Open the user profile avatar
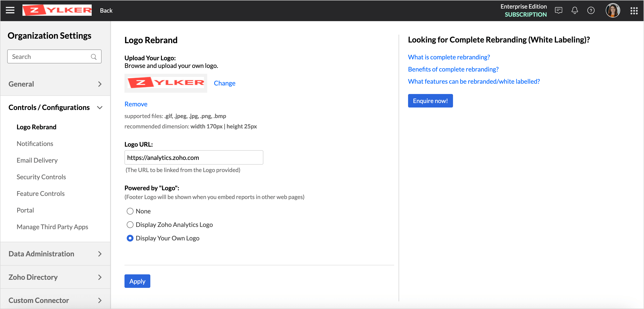 coord(613,10)
